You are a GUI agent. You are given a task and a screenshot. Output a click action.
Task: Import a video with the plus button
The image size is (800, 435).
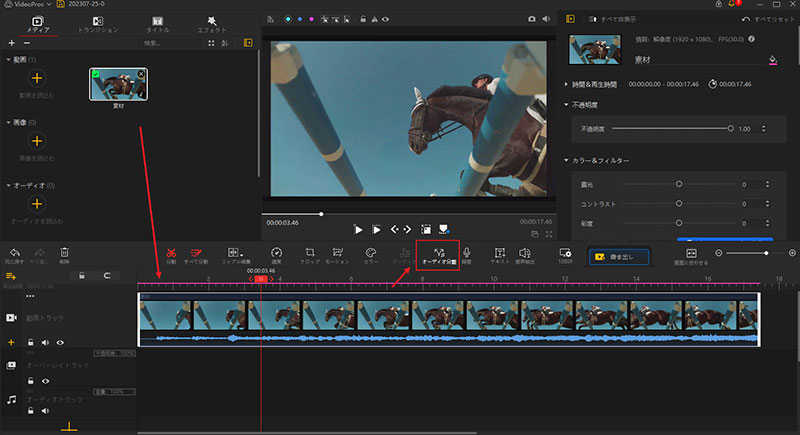tap(37, 78)
